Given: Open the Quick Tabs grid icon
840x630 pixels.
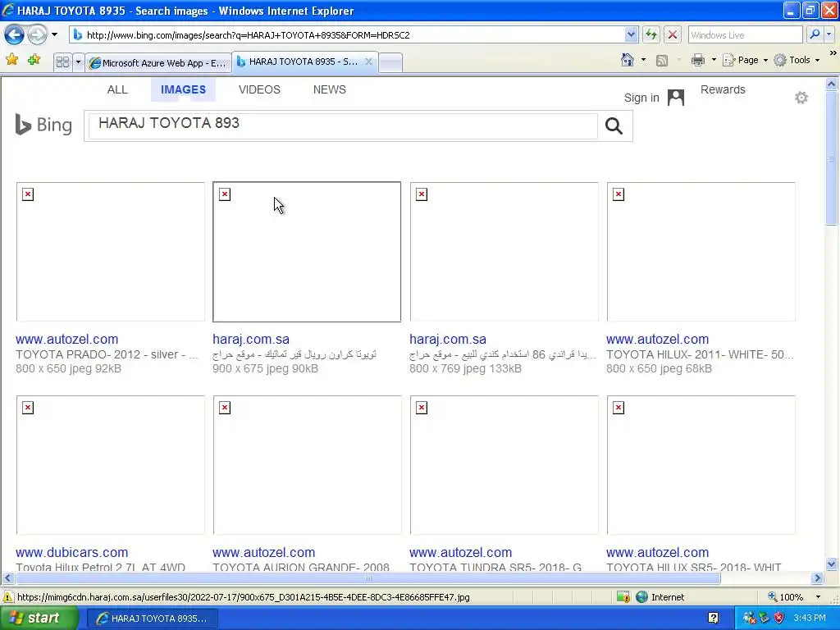Looking at the screenshot, I should tap(62, 62).
